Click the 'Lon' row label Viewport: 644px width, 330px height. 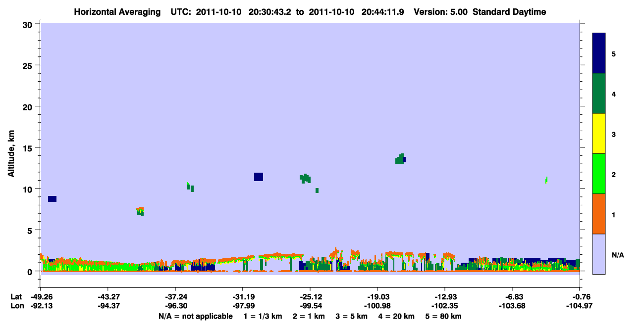(x=16, y=306)
